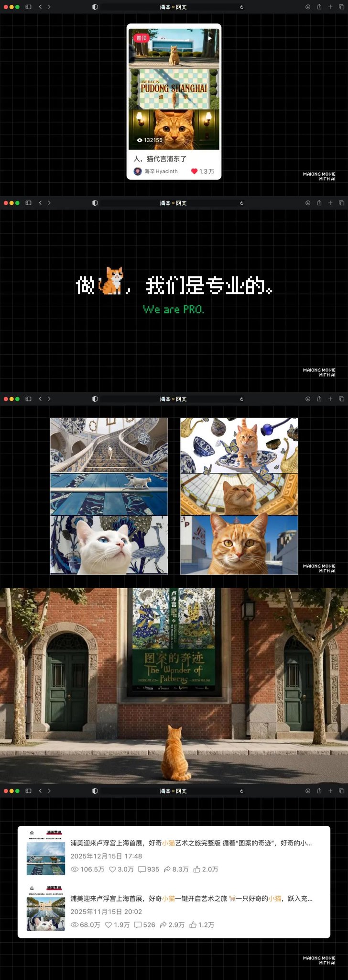This screenshot has height=980, width=348.
Task: Click the 132155 view-count eye icon
Action: [x=140, y=140]
